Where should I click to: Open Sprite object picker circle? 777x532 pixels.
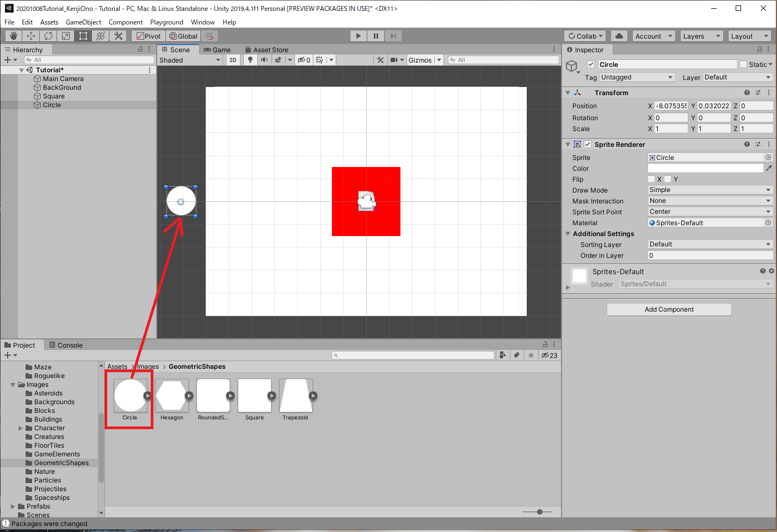click(x=768, y=157)
